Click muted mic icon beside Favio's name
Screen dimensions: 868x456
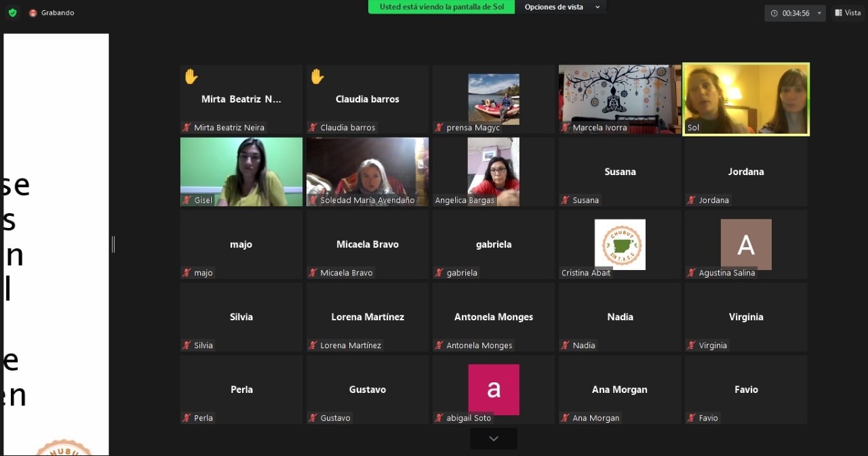click(691, 418)
